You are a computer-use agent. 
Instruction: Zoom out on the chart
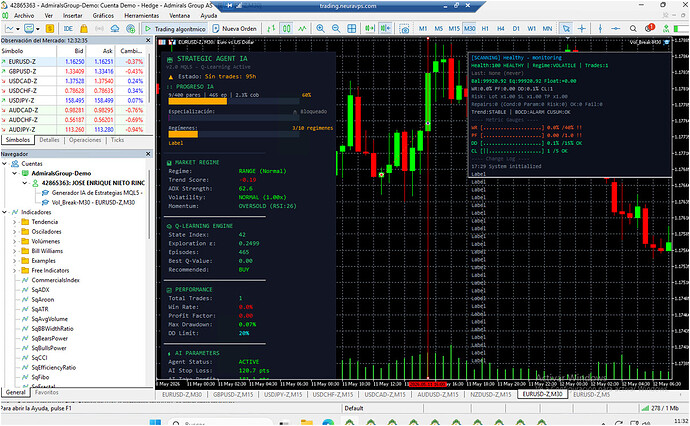(336, 29)
